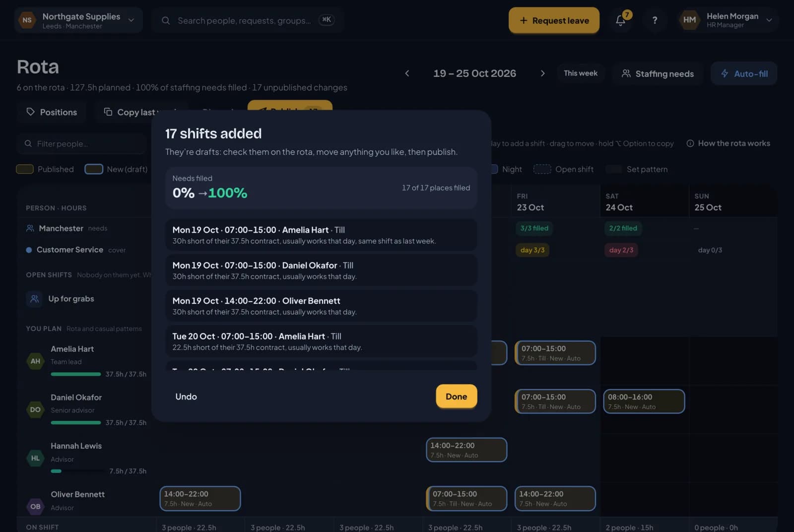The width and height of the screenshot is (794, 532).
Task: Click the Saturday day 2/3 cover badge
Action: pyautogui.click(x=621, y=250)
